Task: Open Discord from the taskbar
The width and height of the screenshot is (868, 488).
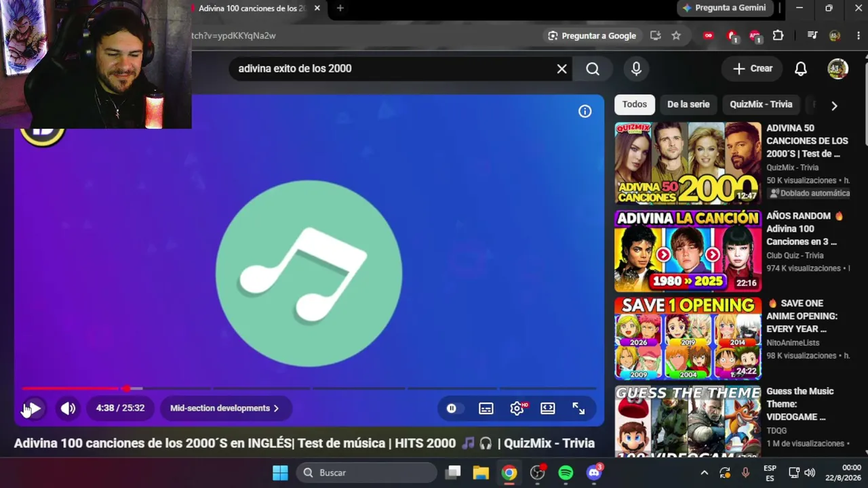Action: pyautogui.click(x=594, y=472)
